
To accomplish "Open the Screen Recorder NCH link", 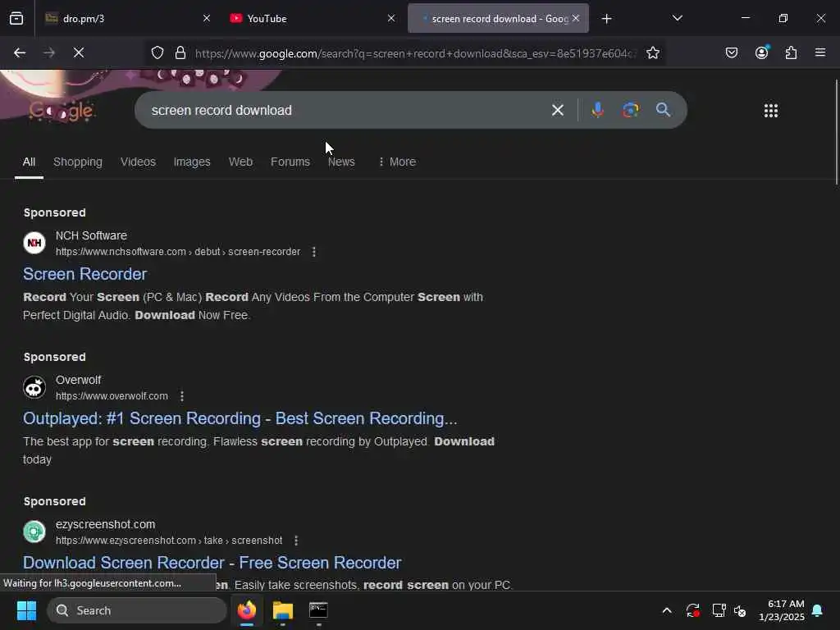I will (x=84, y=274).
